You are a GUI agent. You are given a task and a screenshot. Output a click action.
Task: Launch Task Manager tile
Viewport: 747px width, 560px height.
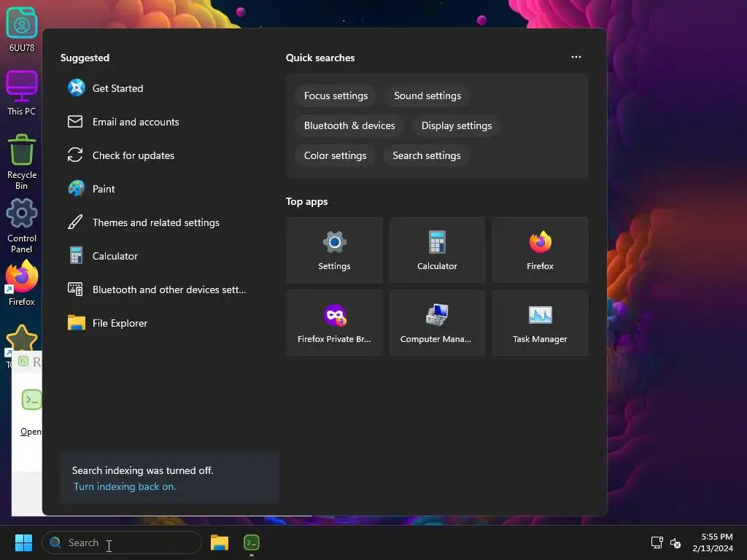pos(541,323)
